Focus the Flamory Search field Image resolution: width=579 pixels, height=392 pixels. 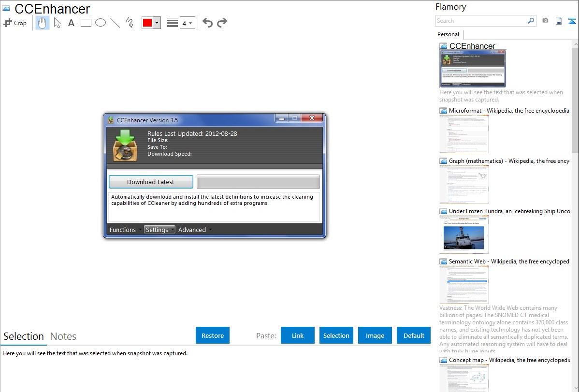click(481, 21)
